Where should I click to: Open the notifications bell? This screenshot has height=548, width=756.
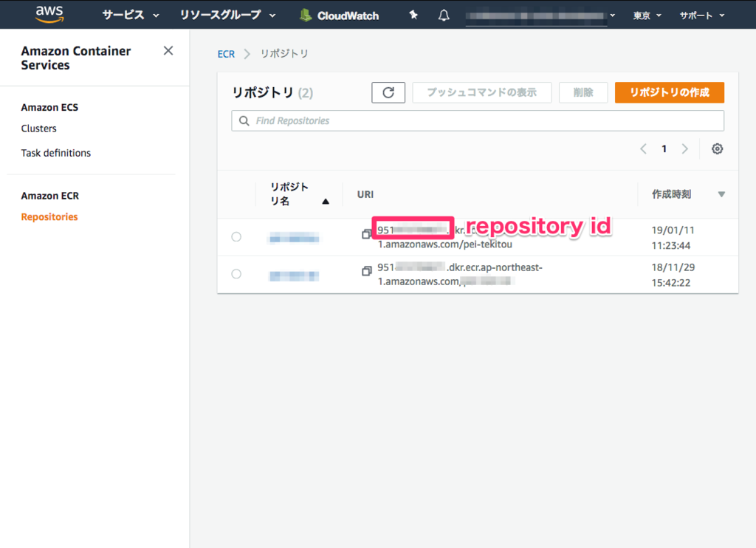click(444, 16)
